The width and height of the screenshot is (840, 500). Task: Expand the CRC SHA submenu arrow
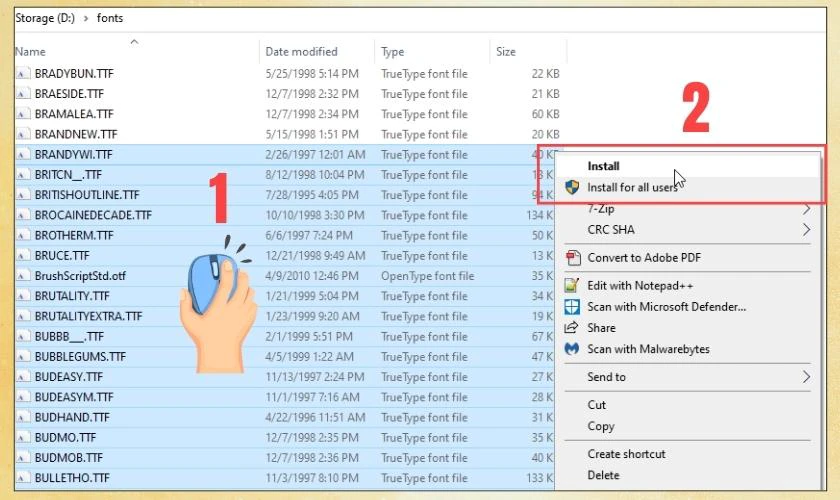tap(806, 230)
